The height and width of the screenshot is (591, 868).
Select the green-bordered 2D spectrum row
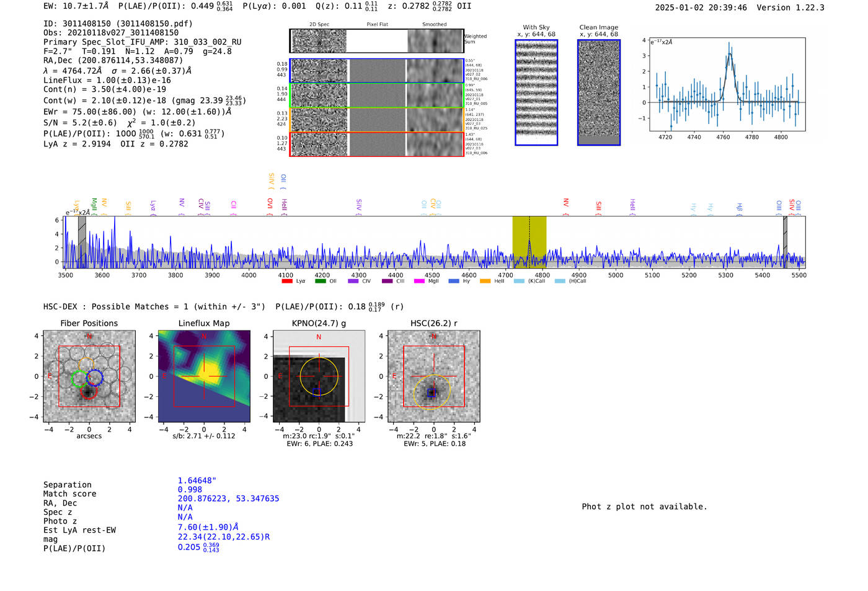[x=376, y=95]
